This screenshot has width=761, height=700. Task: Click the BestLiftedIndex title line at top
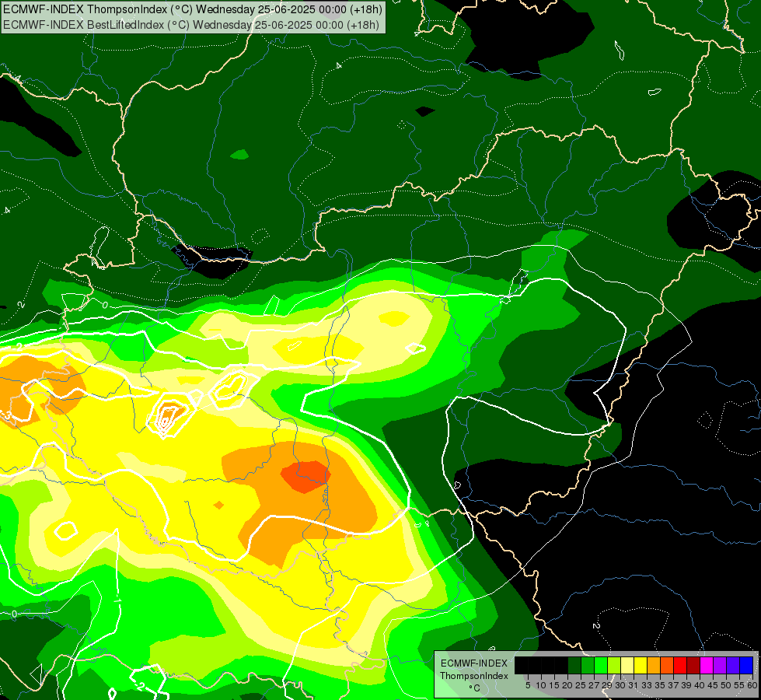point(191,25)
